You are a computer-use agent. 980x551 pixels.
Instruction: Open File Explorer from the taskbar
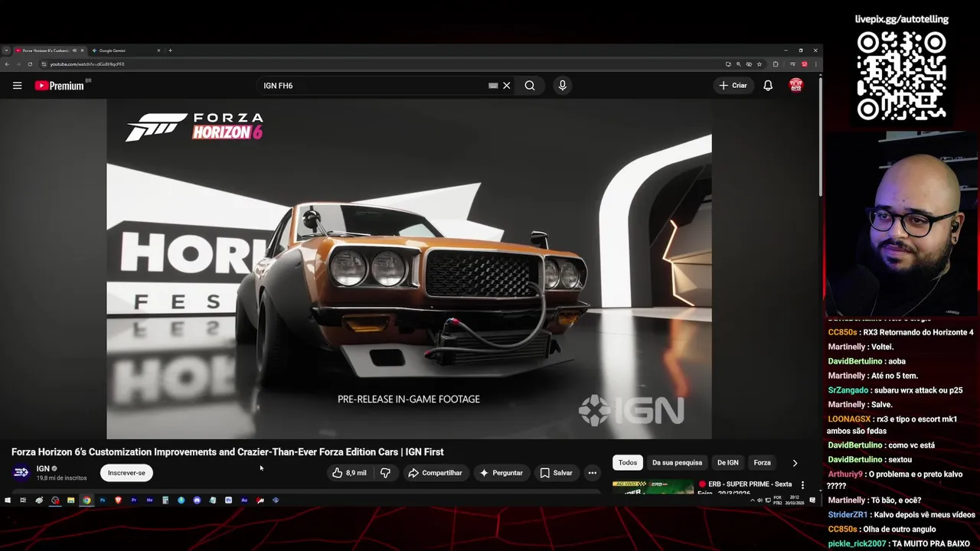(70, 500)
